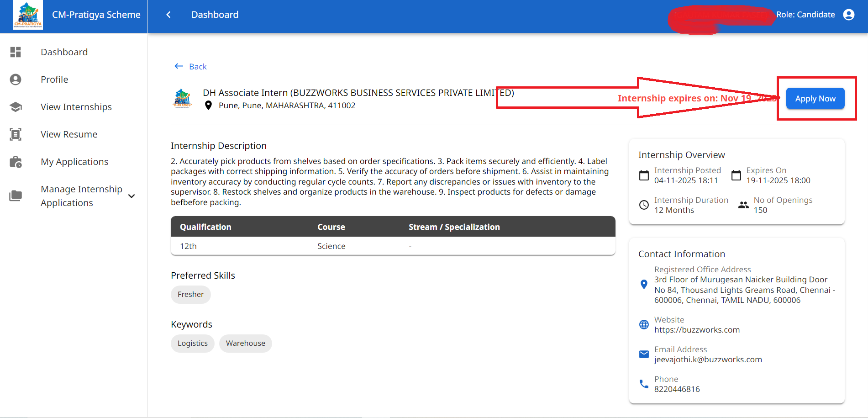Image resolution: width=868 pixels, height=418 pixels.
Task: Click the collapse sidebar chevron in header
Action: 168,15
